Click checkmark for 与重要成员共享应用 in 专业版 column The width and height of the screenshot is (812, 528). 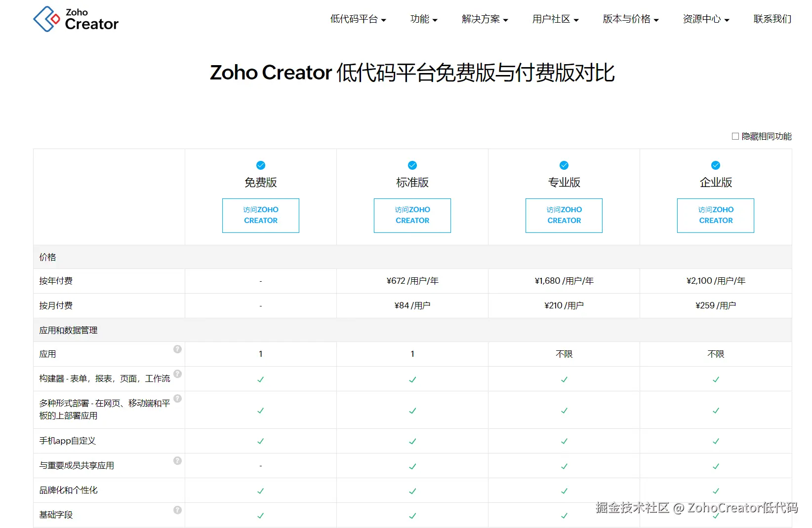[x=564, y=466]
